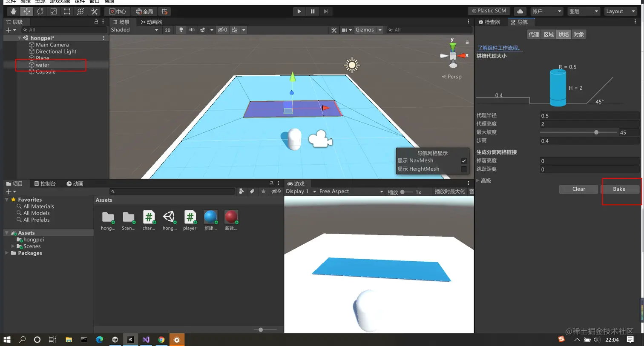644x346 pixels.
Task: Select the red material sphere asset
Action: [x=231, y=220]
